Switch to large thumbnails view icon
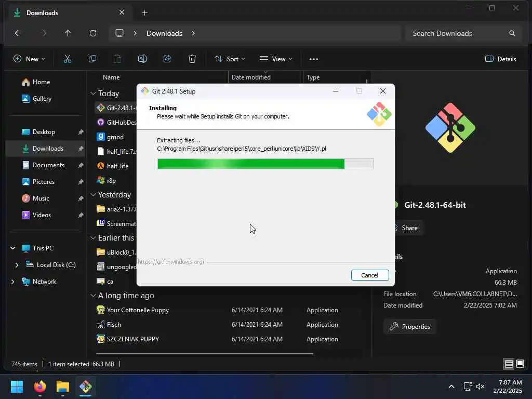The height and width of the screenshot is (399, 532). (x=520, y=364)
